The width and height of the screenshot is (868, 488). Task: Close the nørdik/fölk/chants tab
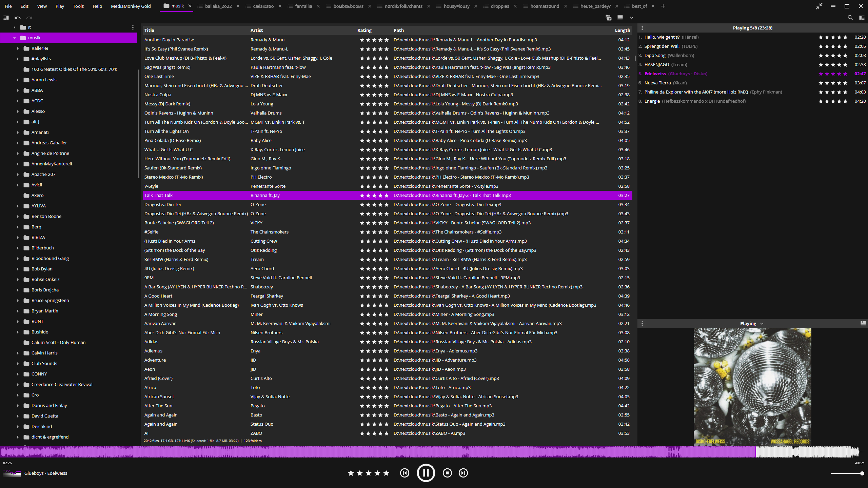point(429,6)
